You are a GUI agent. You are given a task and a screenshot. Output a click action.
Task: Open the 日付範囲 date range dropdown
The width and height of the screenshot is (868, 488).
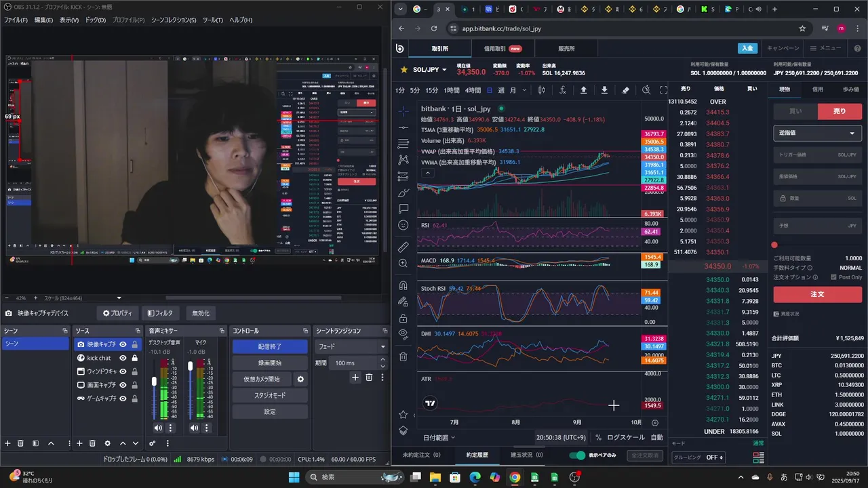pyautogui.click(x=439, y=438)
